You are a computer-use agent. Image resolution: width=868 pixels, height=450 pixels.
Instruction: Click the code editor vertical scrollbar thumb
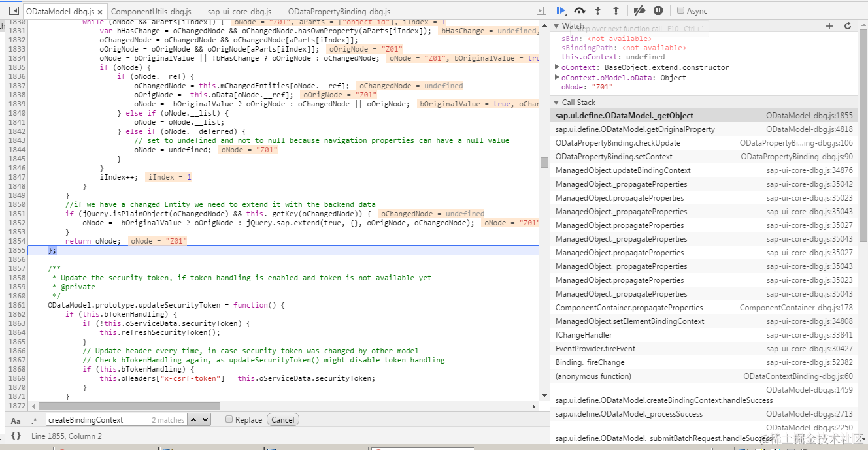pos(544,163)
